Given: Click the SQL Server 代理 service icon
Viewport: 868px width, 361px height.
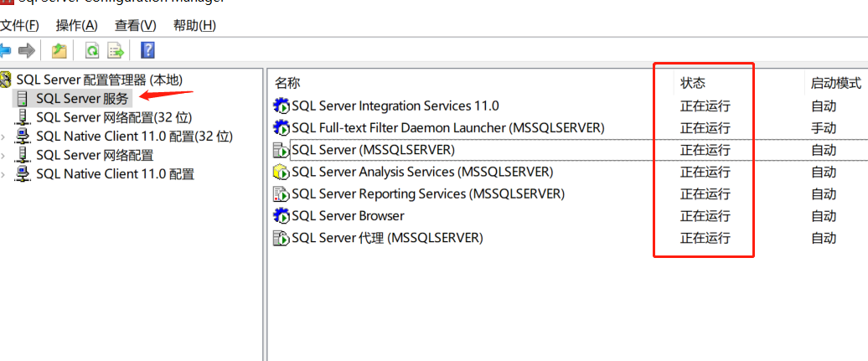Looking at the screenshot, I should click(x=282, y=238).
